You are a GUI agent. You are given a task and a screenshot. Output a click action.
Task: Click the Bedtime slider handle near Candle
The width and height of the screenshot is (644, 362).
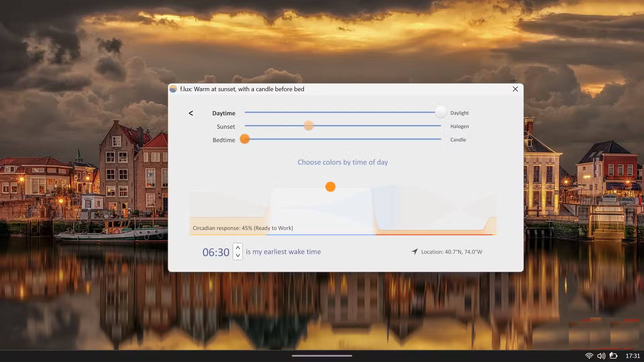click(245, 139)
